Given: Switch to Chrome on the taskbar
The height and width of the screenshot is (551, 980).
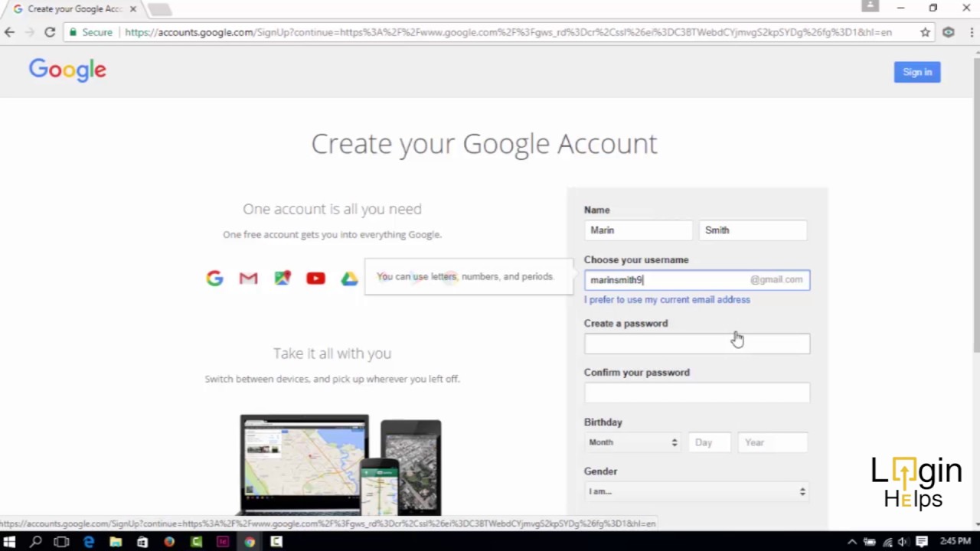Looking at the screenshot, I should 250,542.
